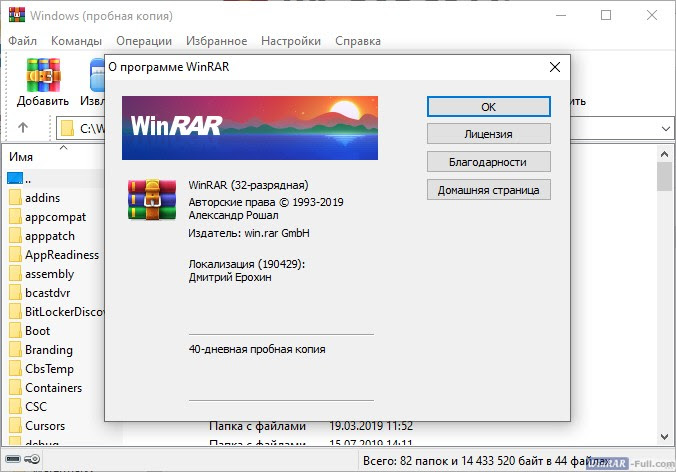Click the status bar totals text
This screenshot has height=472, width=676.
pyautogui.click(x=487, y=460)
